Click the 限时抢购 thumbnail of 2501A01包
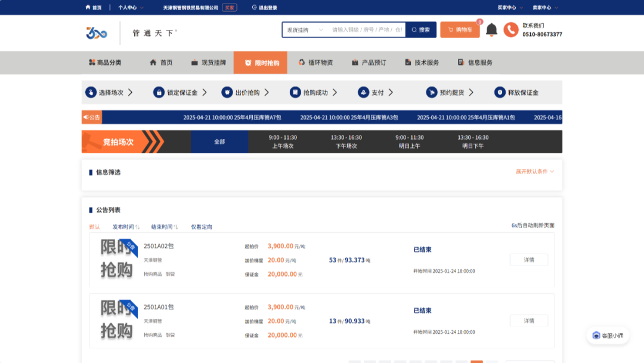 click(x=116, y=321)
